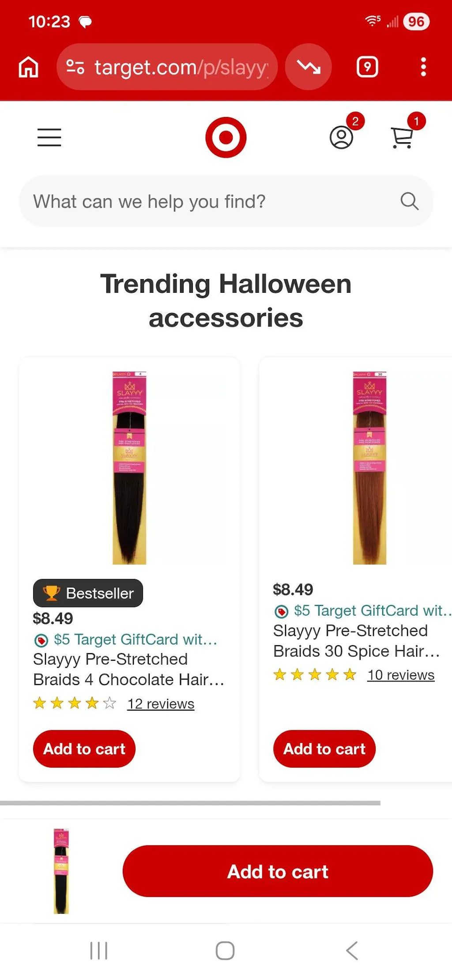Screen dimensions: 452x980
Task: Open site settings icon in address bar
Action: 75,67
